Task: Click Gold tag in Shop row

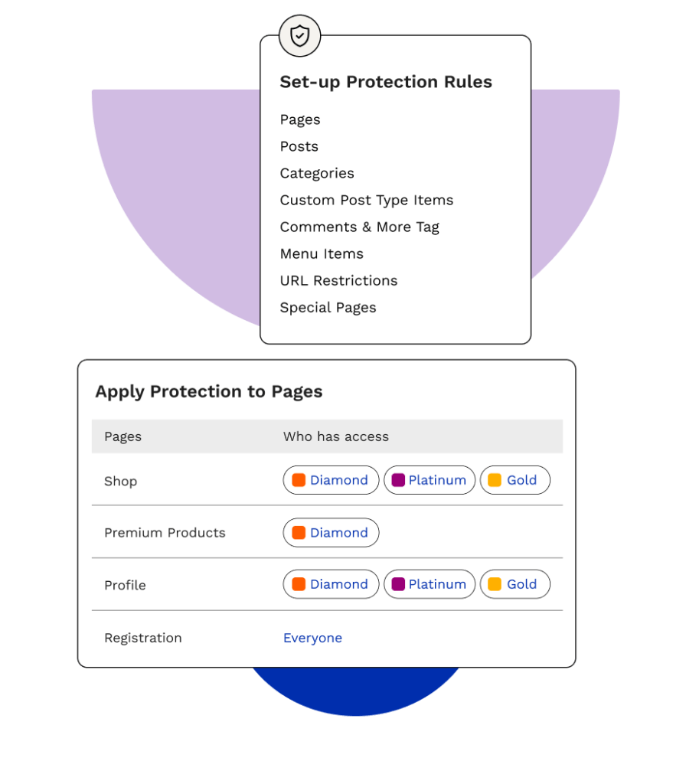Action: click(x=514, y=480)
